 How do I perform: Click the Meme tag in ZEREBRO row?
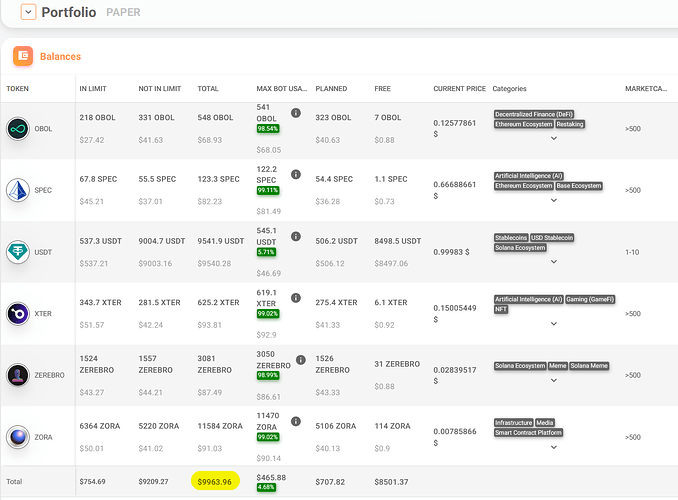point(558,365)
